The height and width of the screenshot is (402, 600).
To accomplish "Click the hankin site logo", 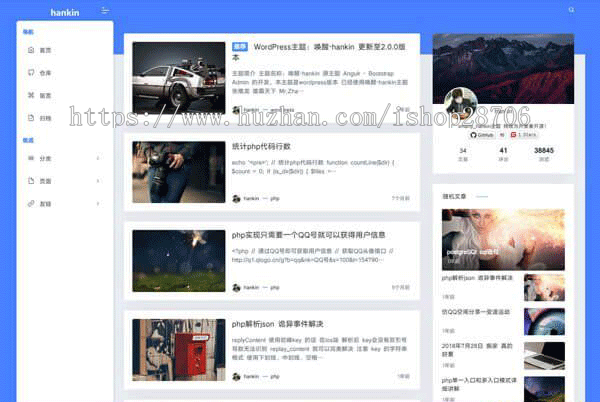I will [x=65, y=13].
